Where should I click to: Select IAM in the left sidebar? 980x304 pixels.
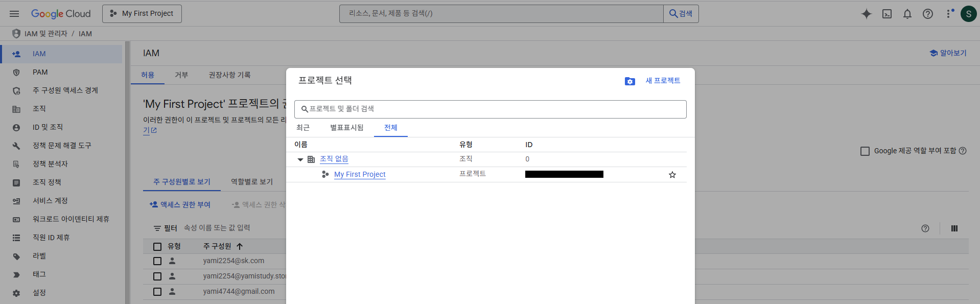(x=61, y=54)
